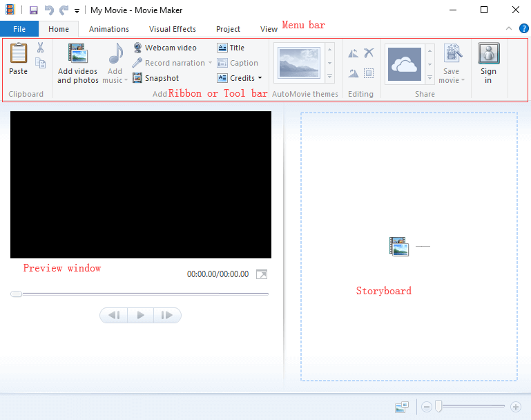Go to next row of Share options

pyautogui.click(x=429, y=65)
